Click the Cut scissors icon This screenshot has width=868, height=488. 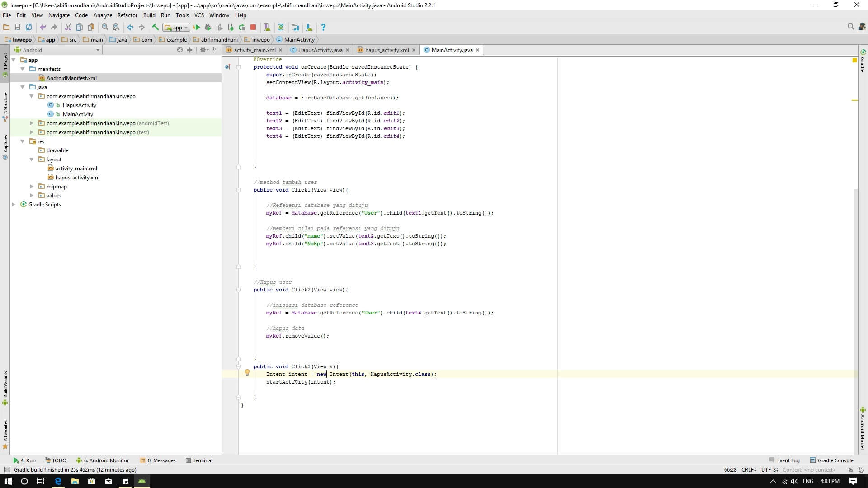pos(68,28)
